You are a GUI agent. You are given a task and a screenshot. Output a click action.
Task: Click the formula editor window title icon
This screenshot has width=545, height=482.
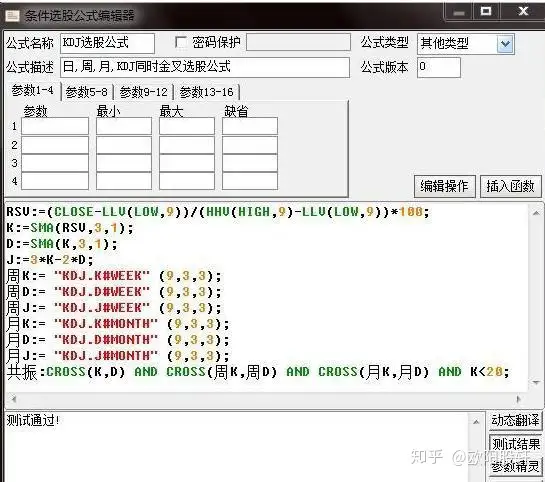12,15
